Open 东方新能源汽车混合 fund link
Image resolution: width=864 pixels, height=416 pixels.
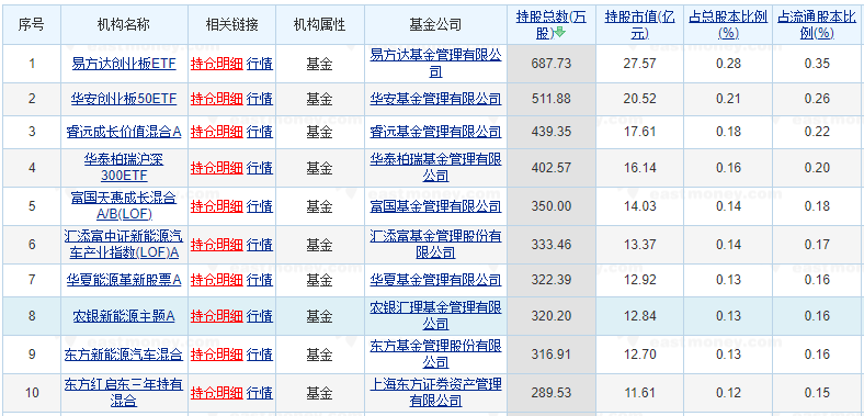point(124,354)
